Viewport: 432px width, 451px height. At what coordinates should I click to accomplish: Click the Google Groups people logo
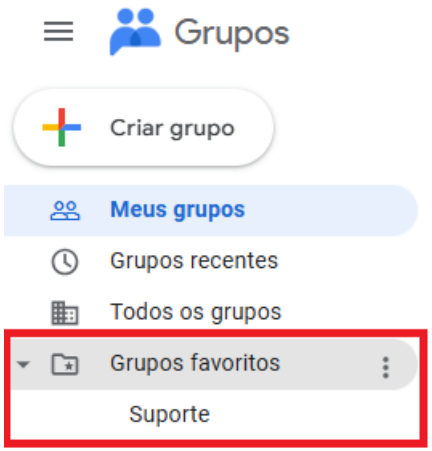pyautogui.click(x=135, y=32)
